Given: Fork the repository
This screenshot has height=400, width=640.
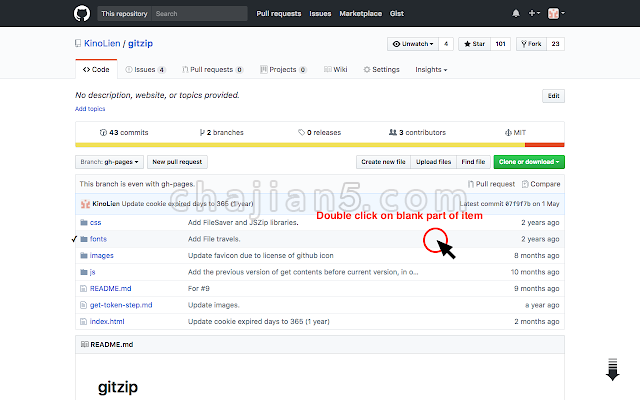Looking at the screenshot, I should [531, 44].
